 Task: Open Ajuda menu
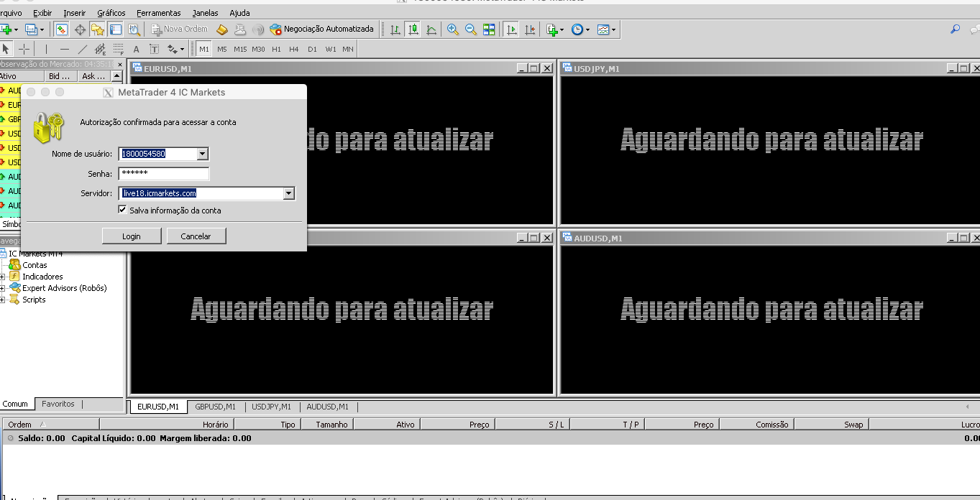click(x=239, y=13)
